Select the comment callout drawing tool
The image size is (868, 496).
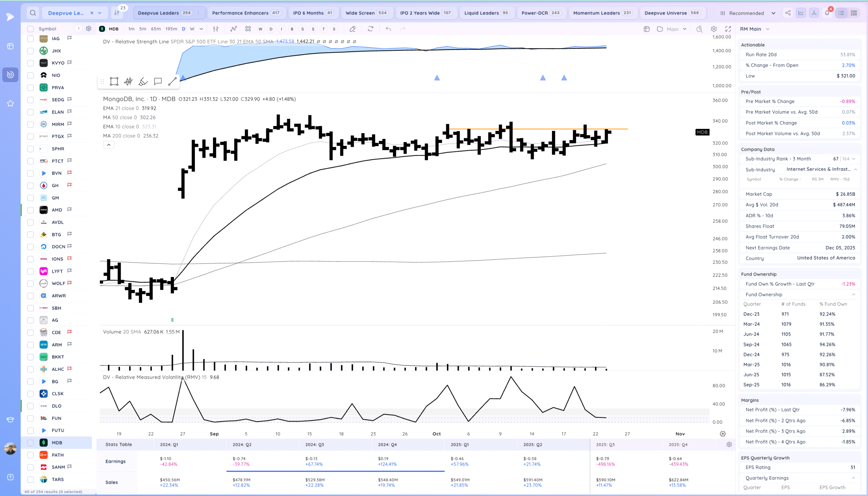point(158,81)
